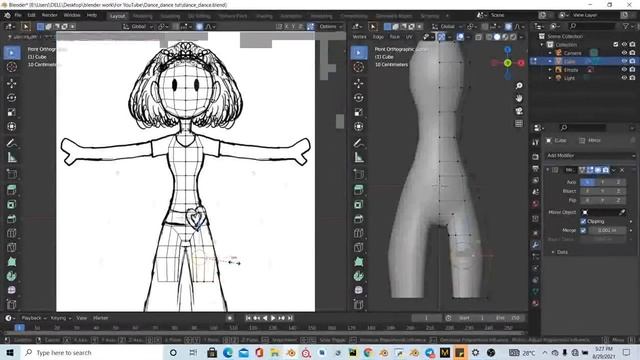Open the Render menu
The height and width of the screenshot is (360, 640).
(x=49, y=15)
